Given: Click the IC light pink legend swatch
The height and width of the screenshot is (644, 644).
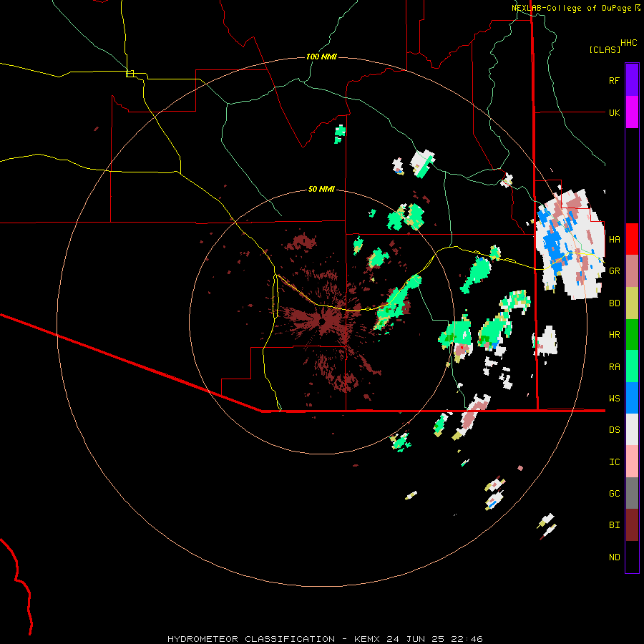Looking at the screenshot, I should click(x=632, y=462).
